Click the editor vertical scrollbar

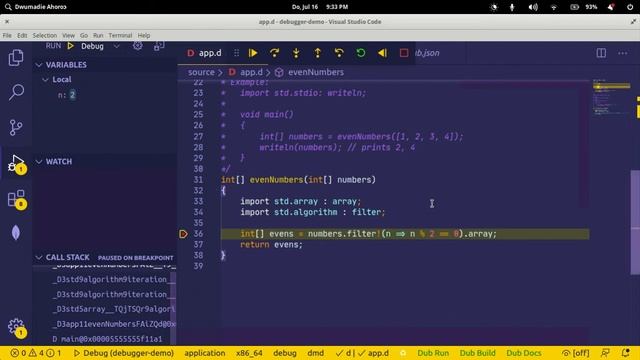tap(635, 222)
